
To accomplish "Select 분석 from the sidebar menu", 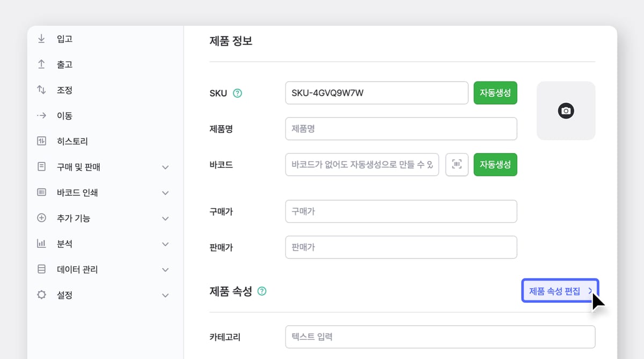I will click(x=64, y=243).
